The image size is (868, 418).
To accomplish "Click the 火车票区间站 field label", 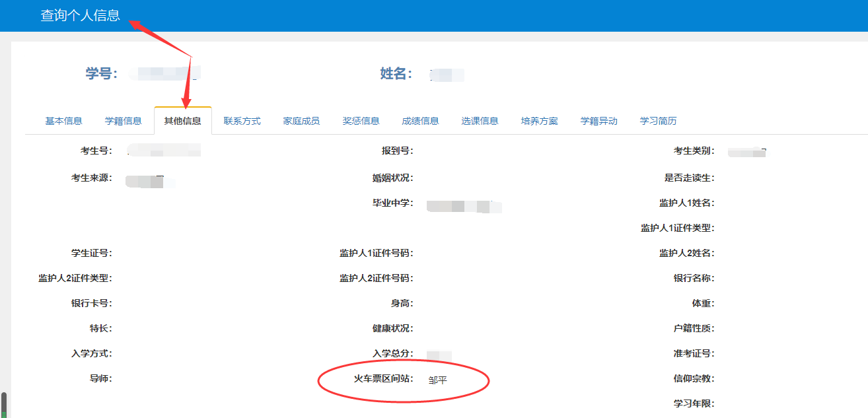I will tap(383, 379).
